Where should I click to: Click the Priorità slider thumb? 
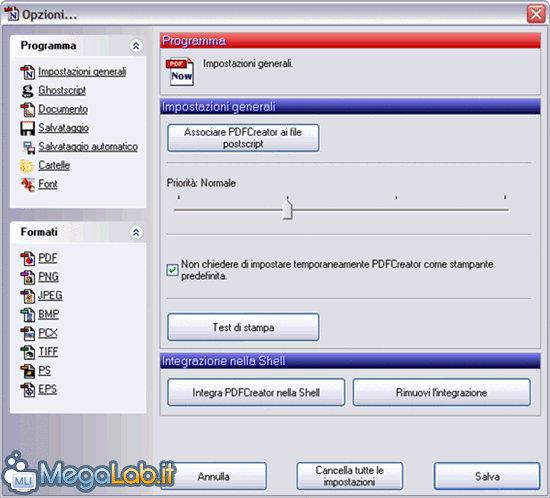coord(287,209)
